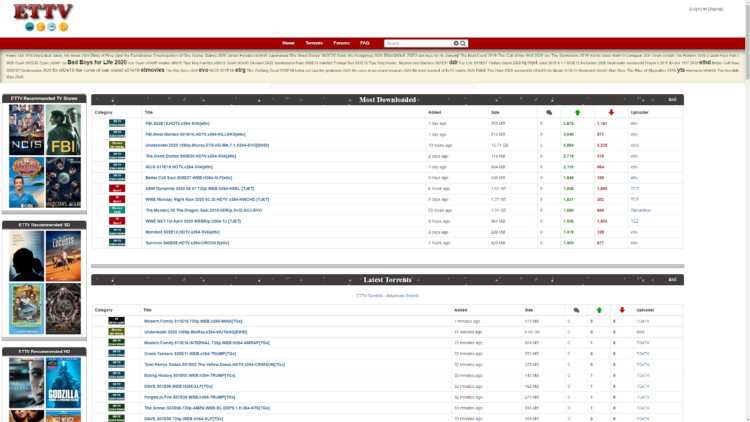750x422 pixels.
Task: Open the Godzilla poster thumbnail
Action: [64, 383]
